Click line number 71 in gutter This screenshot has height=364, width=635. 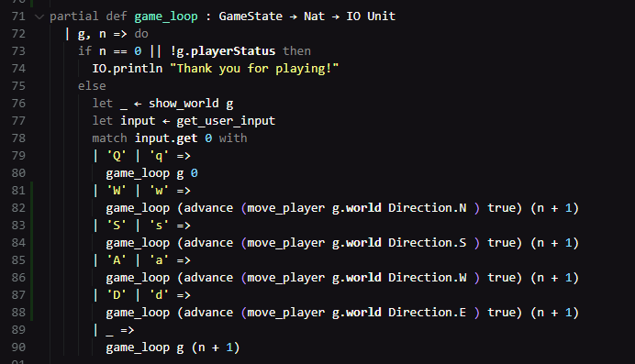point(18,17)
